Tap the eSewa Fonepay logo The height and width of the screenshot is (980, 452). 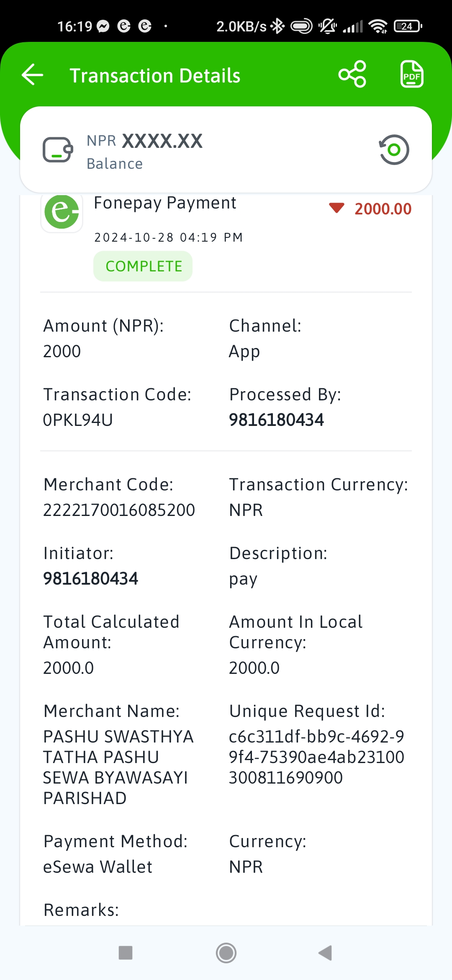62,211
